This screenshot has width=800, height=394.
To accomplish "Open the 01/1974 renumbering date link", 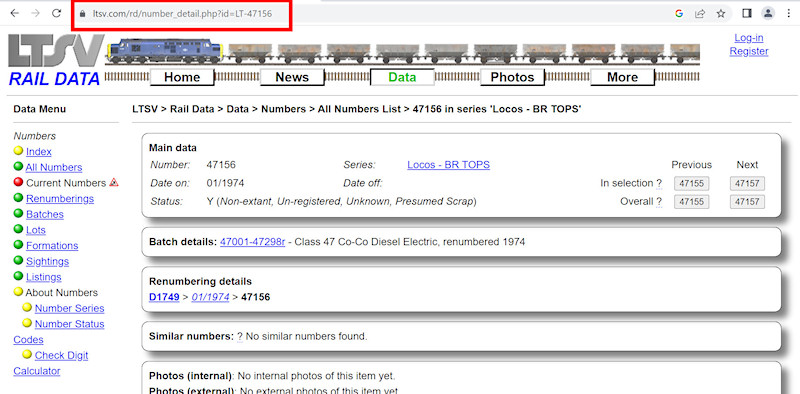I will coord(210,297).
